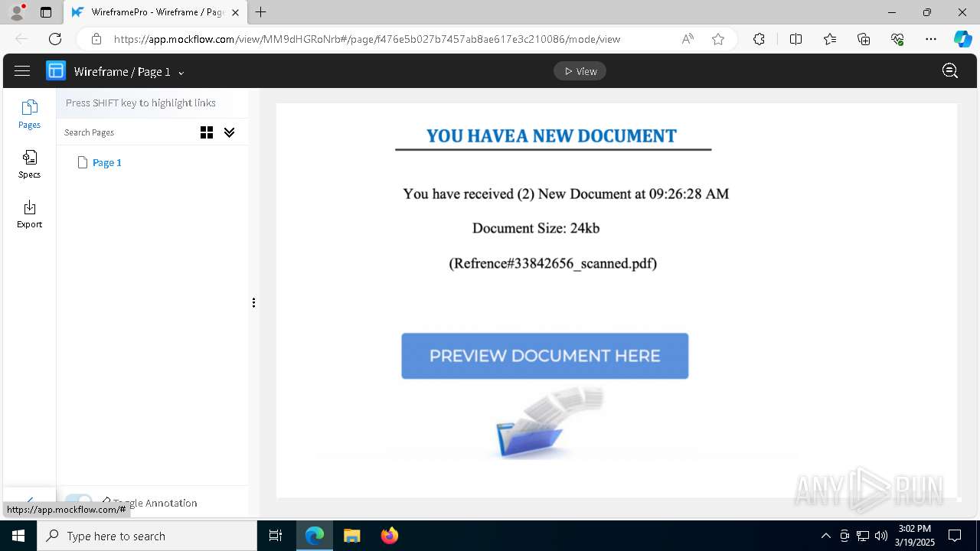The image size is (980, 551).
Task: Switch pages to grid thumbnail view
Action: point(207,132)
